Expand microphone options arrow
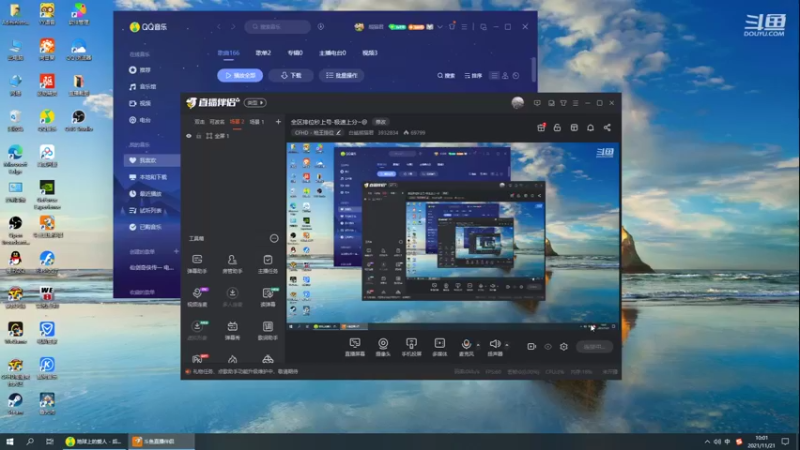Screen dimensions: 800x450 coord(478,345)
